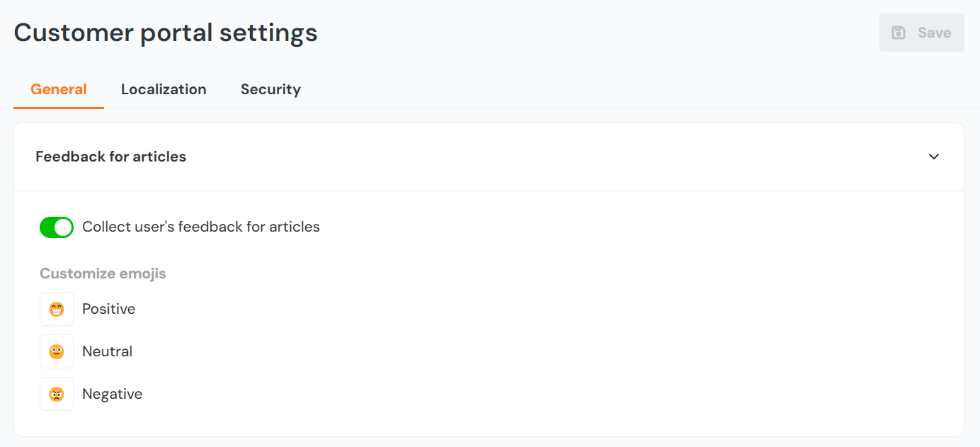The image size is (980, 447).
Task: Click the "Collect user's feedback for articles" label
Action: pos(201,227)
